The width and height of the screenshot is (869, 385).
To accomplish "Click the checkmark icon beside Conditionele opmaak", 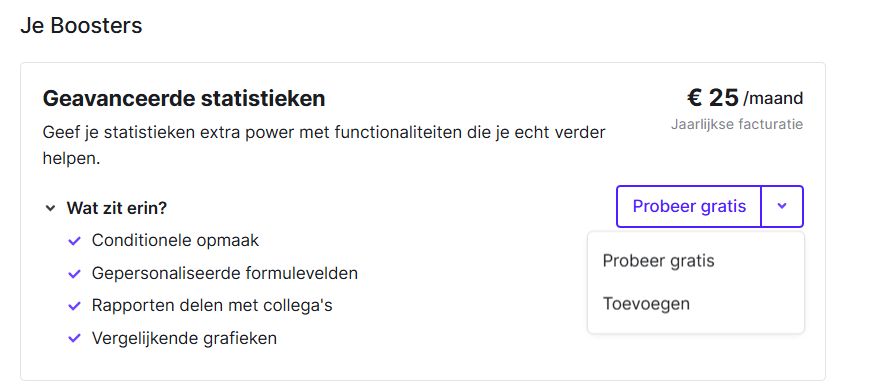I will tap(74, 241).
